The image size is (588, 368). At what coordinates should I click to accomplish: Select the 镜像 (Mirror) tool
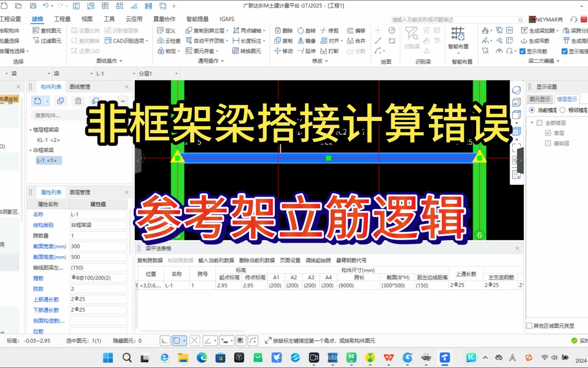(x=307, y=41)
